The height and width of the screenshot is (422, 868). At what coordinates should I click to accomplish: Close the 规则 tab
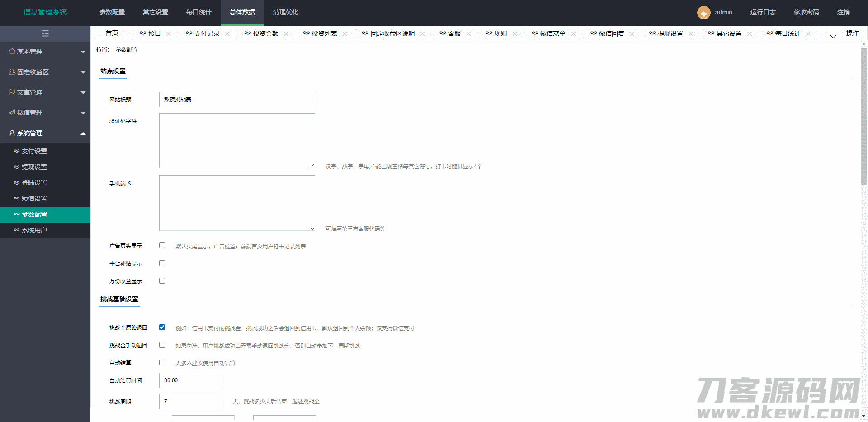[x=515, y=33]
